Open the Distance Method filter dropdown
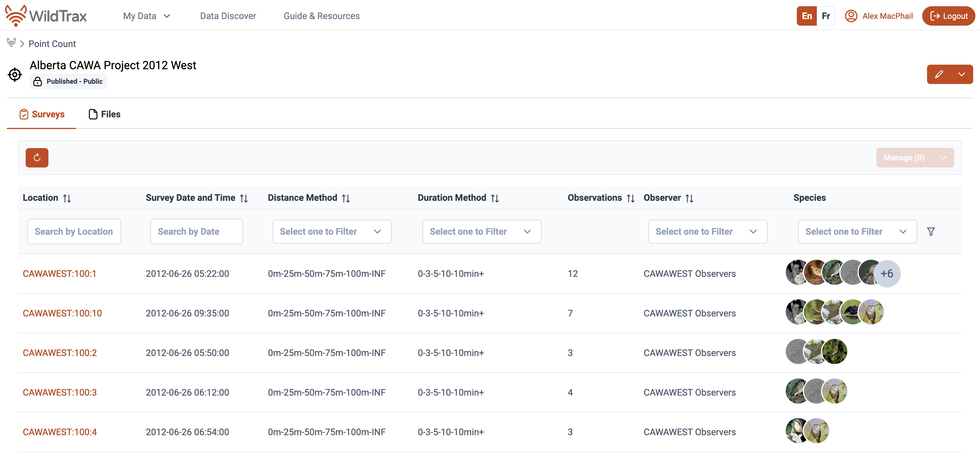Screen dimensions: 980x454 click(x=332, y=231)
